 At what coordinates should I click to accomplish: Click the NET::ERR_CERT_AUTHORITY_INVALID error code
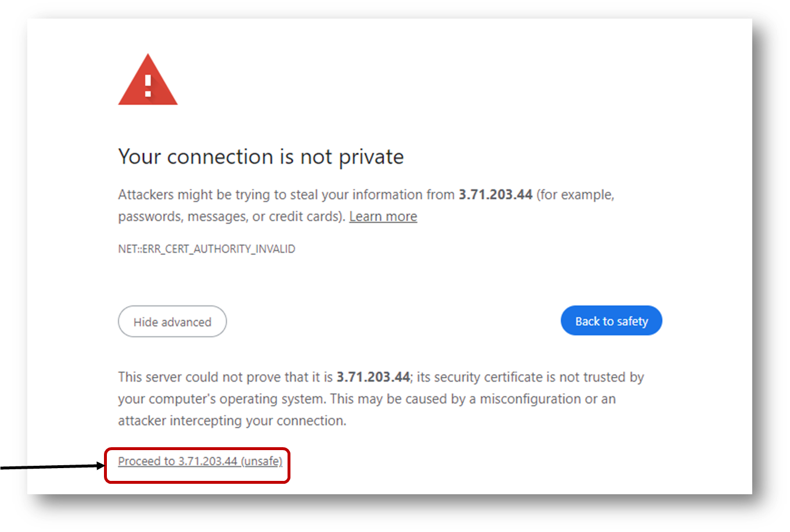pyautogui.click(x=206, y=249)
